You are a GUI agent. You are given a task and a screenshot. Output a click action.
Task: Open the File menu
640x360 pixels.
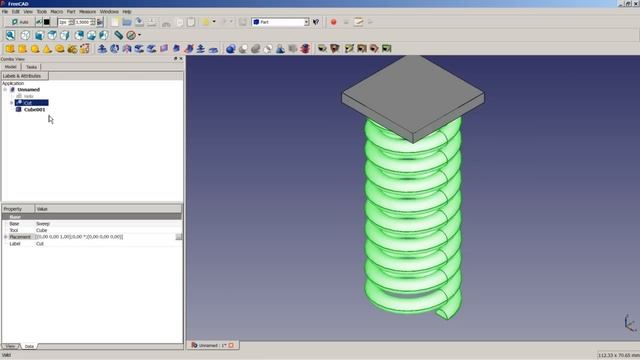coord(5,12)
